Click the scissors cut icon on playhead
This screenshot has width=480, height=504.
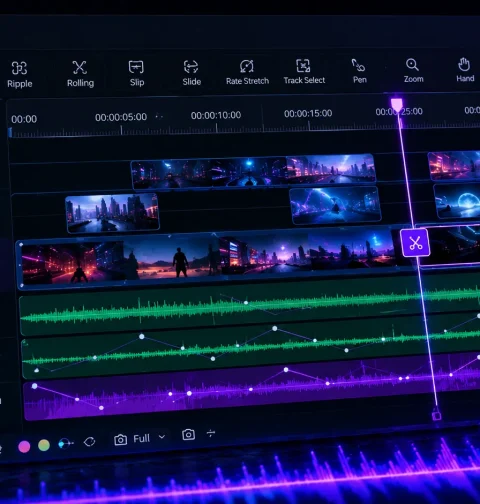tap(415, 243)
